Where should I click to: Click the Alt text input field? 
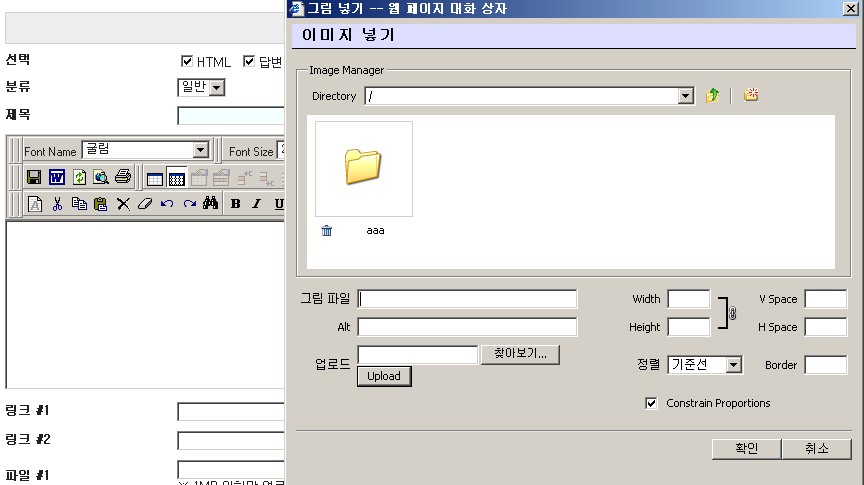tap(467, 327)
